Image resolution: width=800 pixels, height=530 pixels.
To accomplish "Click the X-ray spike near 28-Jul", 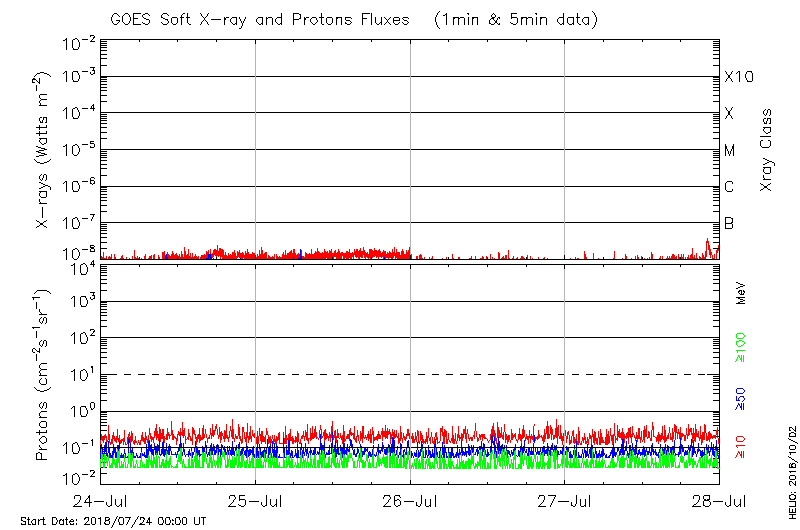I will pyautogui.click(x=708, y=243).
